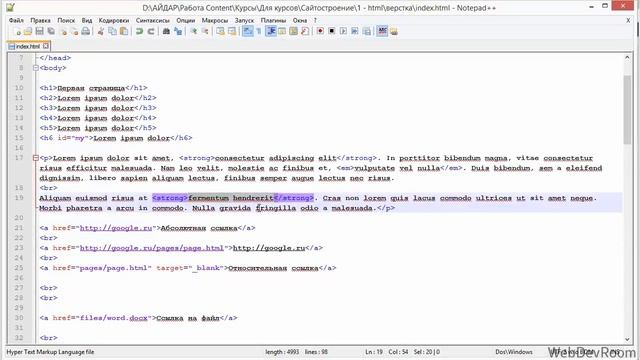Open the Поиск menu

tap(66, 20)
